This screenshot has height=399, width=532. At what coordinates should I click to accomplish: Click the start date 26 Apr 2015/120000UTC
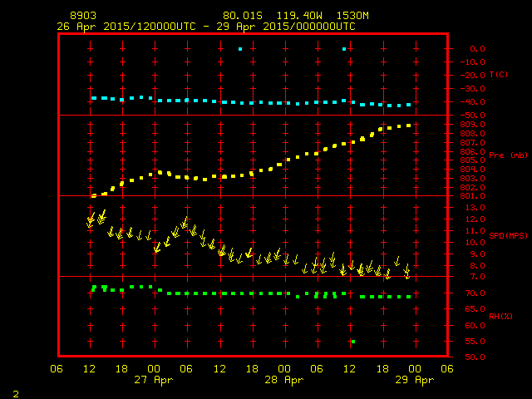pos(126,27)
